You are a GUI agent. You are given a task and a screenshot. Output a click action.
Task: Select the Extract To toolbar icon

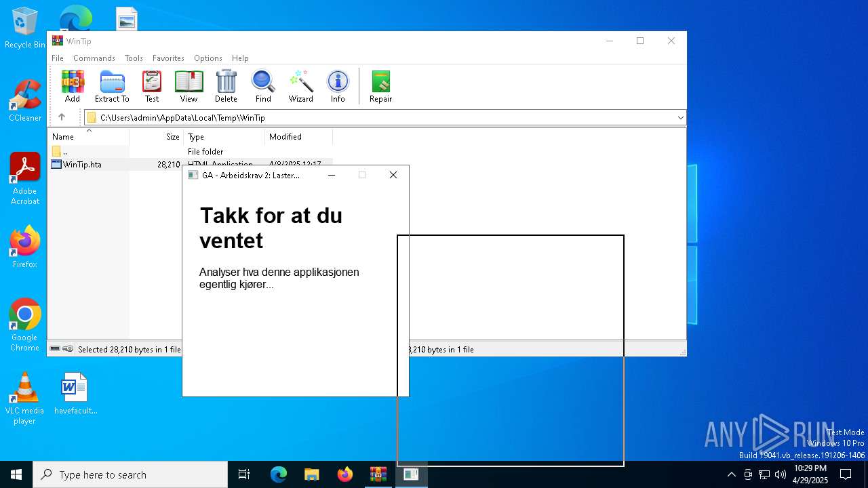(112, 87)
